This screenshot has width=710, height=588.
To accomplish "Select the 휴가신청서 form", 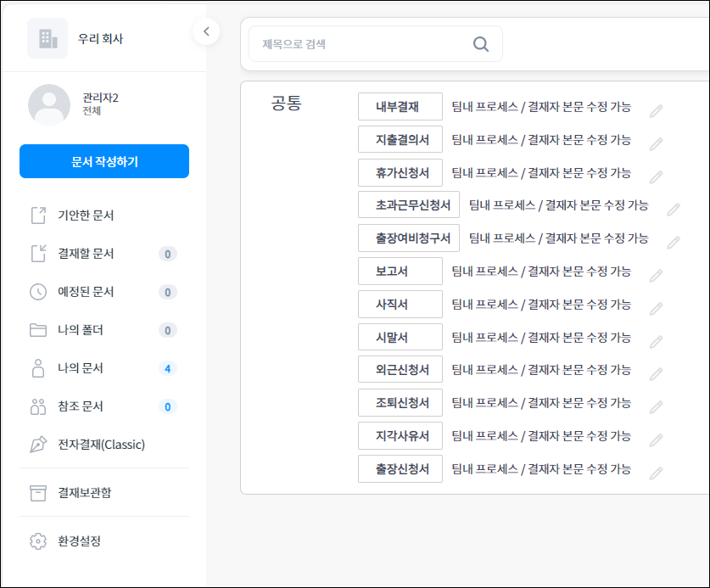I will tap(400, 172).
